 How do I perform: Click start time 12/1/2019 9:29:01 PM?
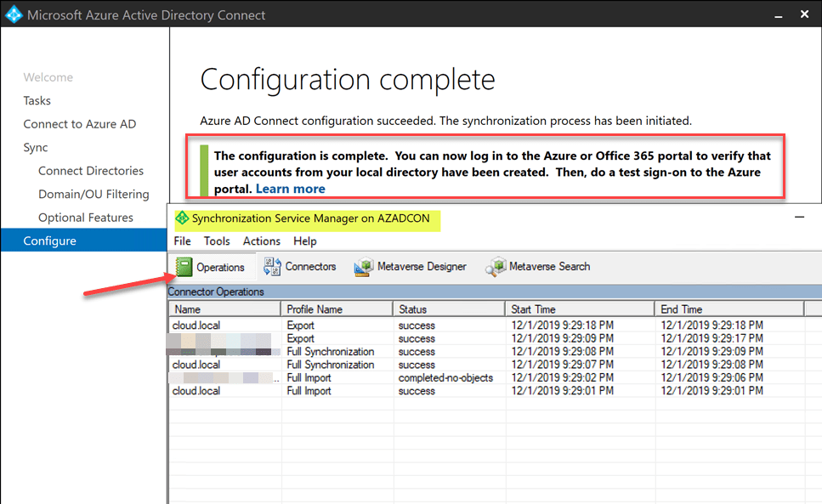click(563, 391)
